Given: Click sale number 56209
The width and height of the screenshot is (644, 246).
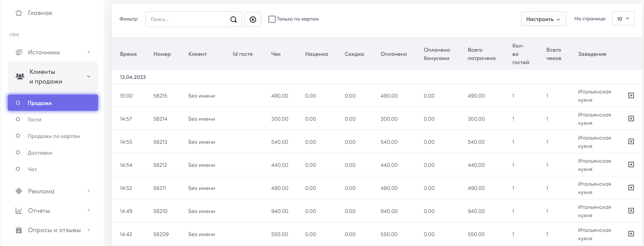Looking at the screenshot, I should [x=161, y=234].
